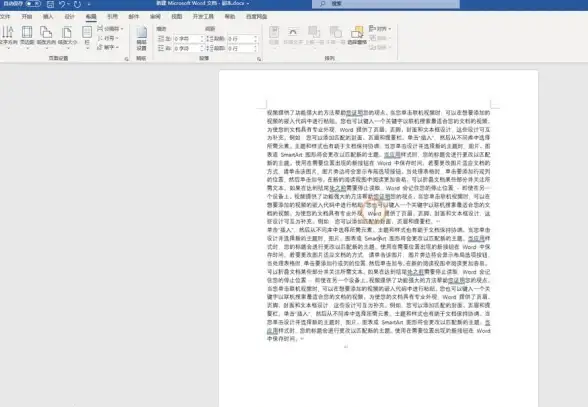This screenshot has width=588, height=407.
Task: Open the 断字 hyphenation dropdown
Action: (x=108, y=47)
